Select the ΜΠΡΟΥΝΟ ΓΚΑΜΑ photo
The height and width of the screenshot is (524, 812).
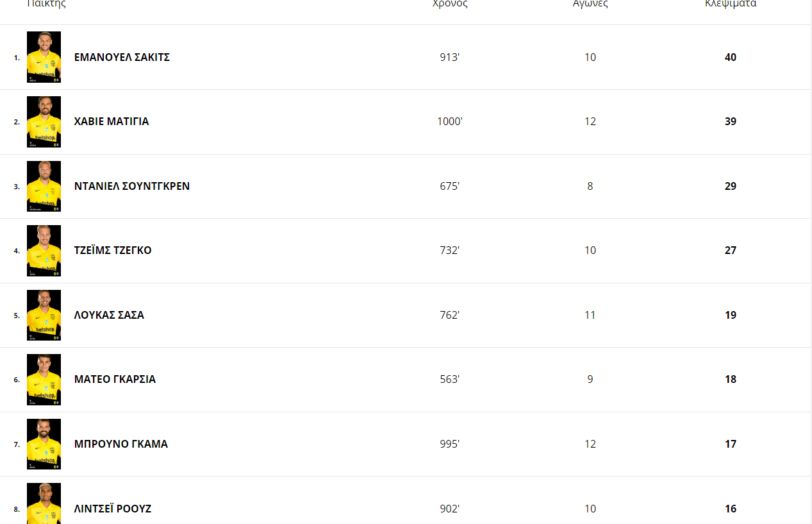[44, 444]
